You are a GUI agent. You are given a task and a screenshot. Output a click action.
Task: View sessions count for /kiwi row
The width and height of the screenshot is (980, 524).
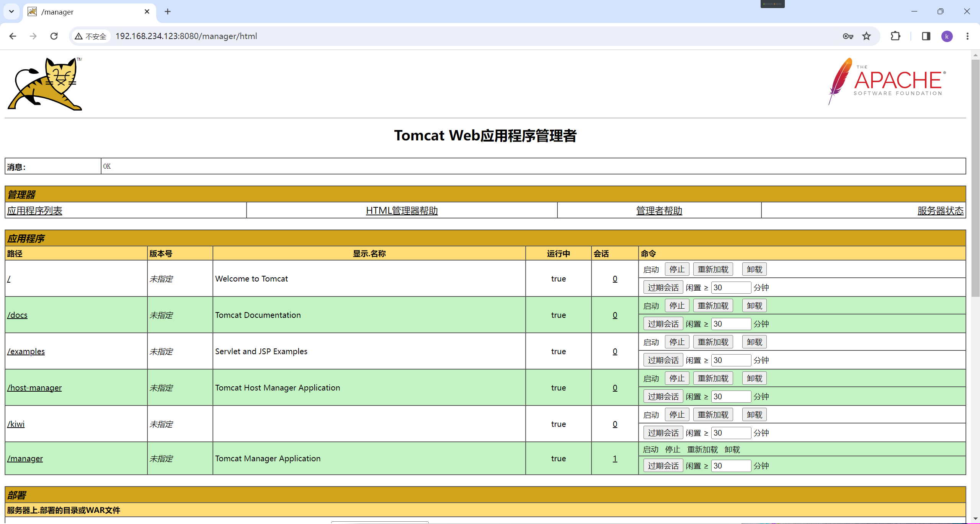[615, 424]
